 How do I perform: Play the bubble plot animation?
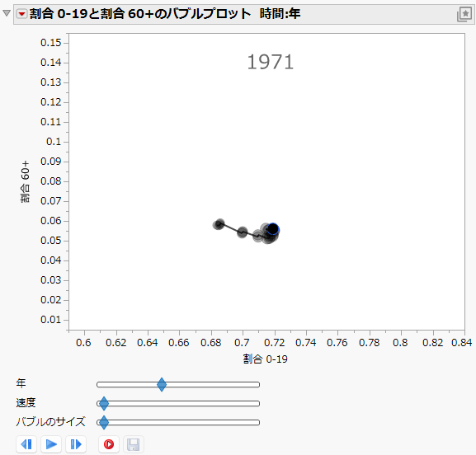[51, 444]
